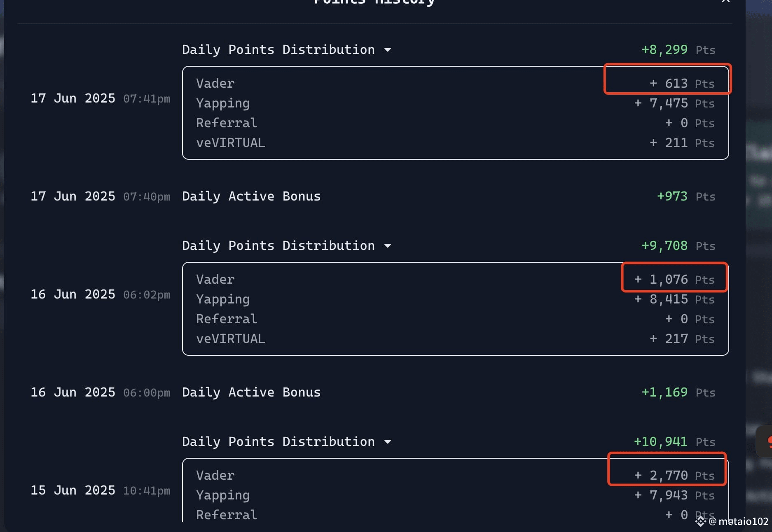
Task: Collapse the 15 Jun Daily Points Distribution caret
Action: coord(387,442)
